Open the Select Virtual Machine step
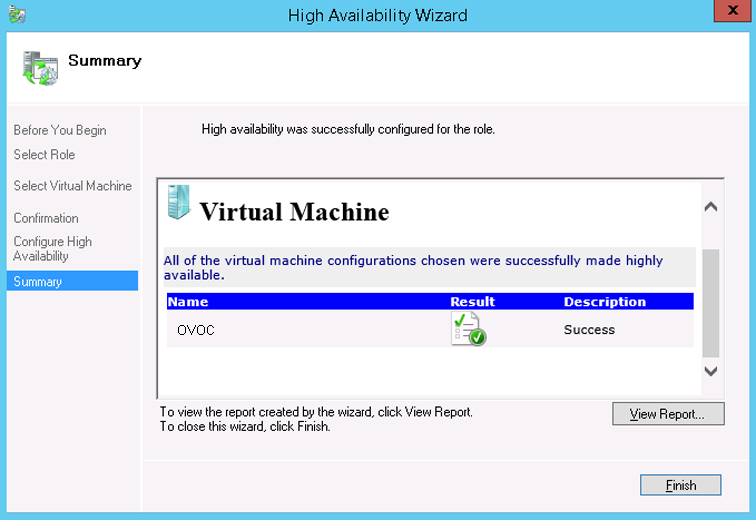Image resolution: width=756 pixels, height=520 pixels. coord(72,186)
